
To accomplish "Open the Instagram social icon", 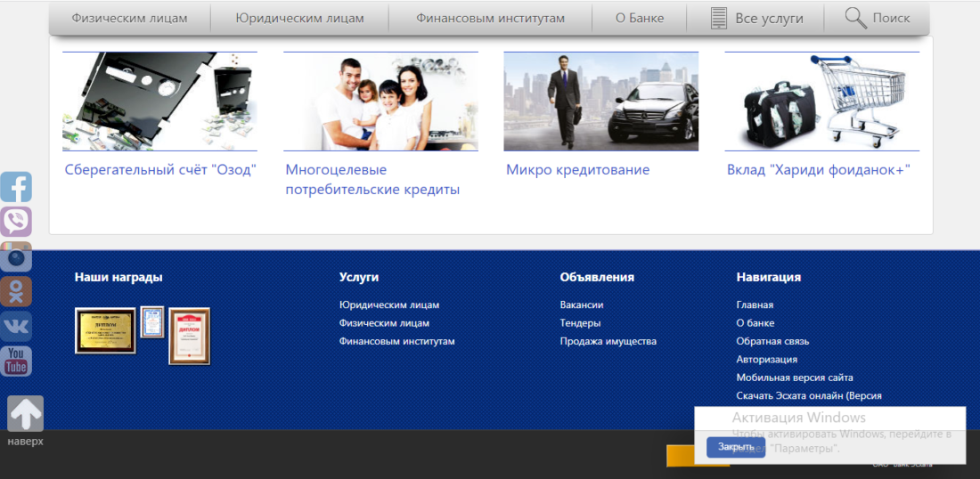I will 16,256.
